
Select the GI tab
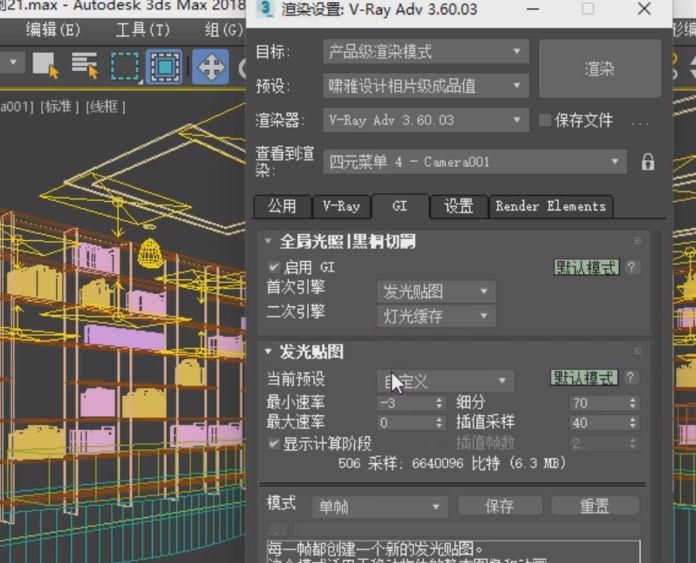[400, 206]
